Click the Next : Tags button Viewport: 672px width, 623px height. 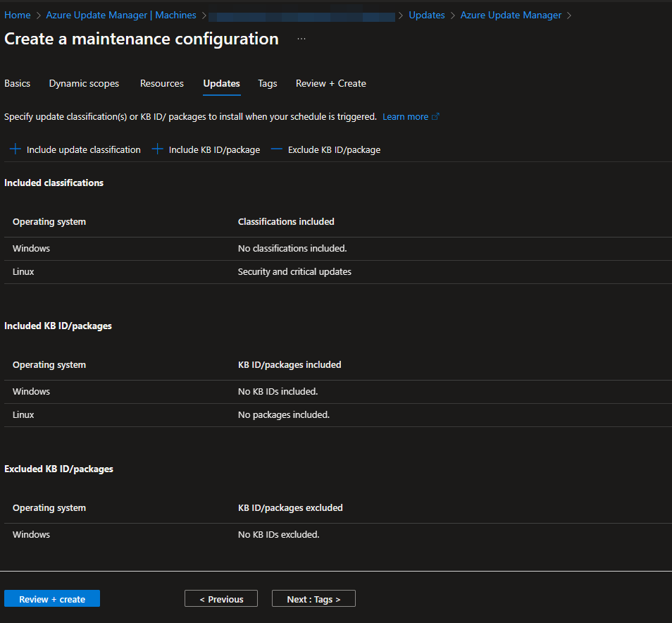coord(313,598)
